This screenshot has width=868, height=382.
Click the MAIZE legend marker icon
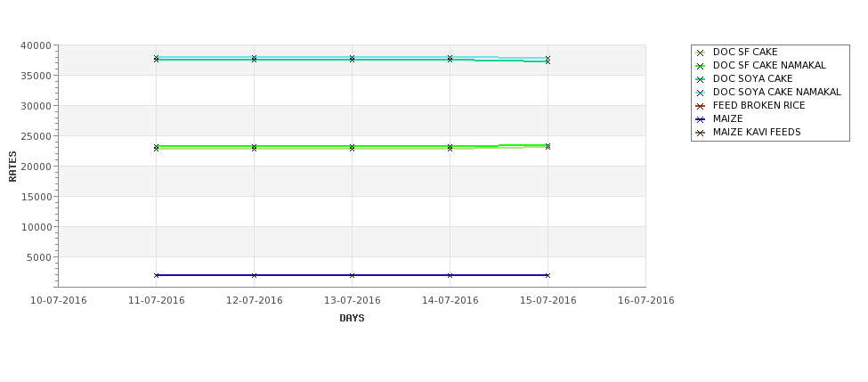tap(701, 119)
